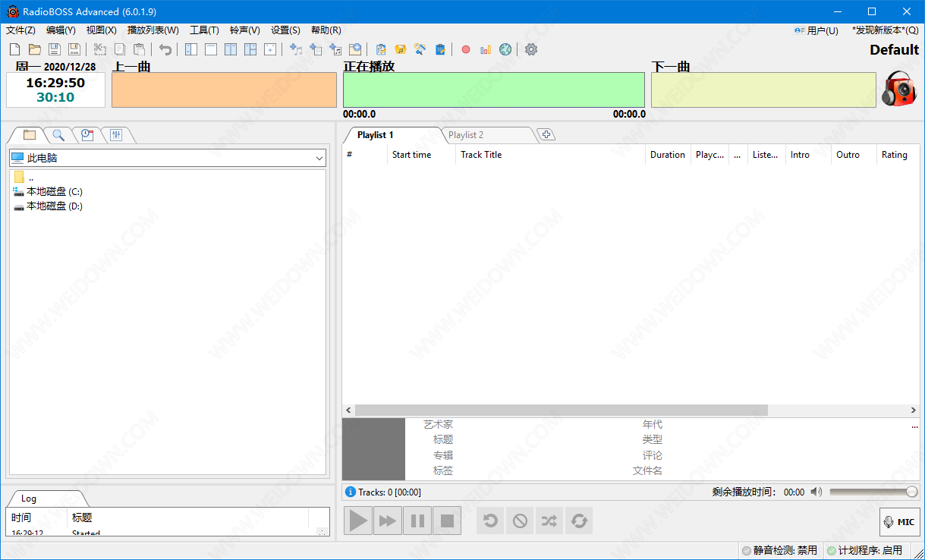Click the globe icon in the toolbar

pyautogui.click(x=505, y=49)
